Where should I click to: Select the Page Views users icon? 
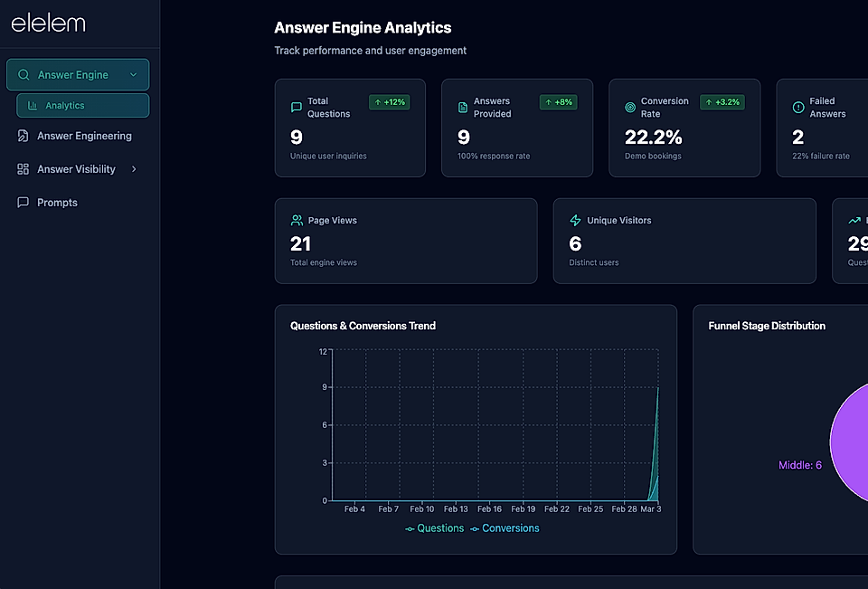pos(297,219)
